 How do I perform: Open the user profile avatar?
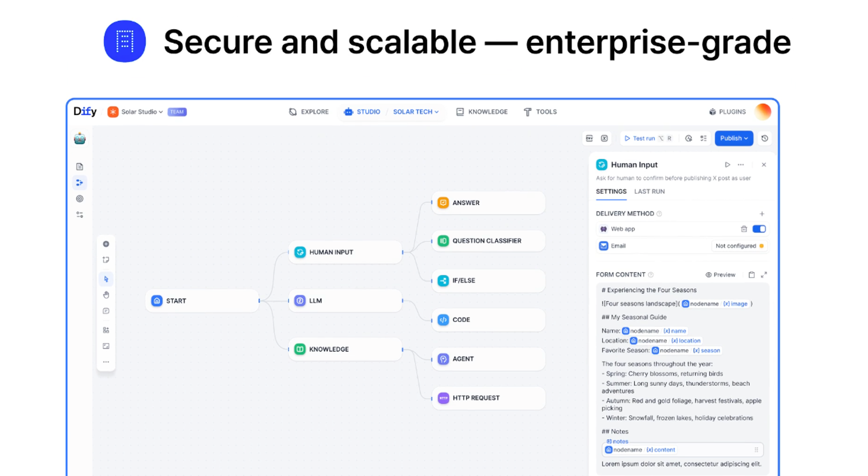pos(763,112)
